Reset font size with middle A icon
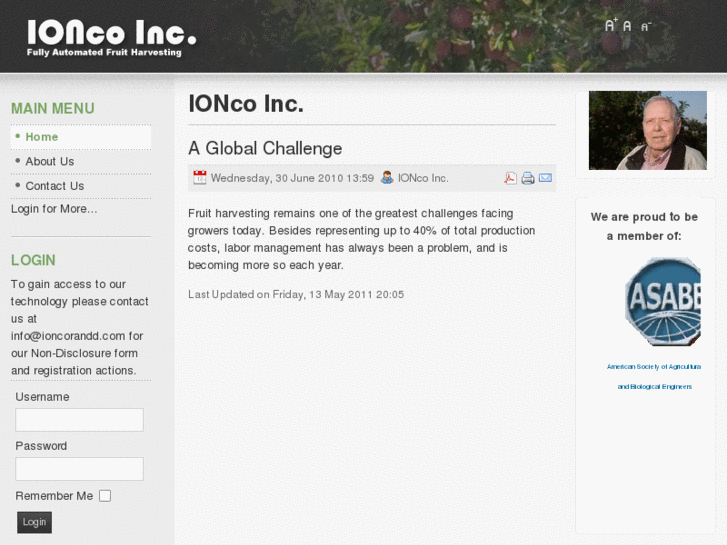727x545 pixels. (x=627, y=26)
